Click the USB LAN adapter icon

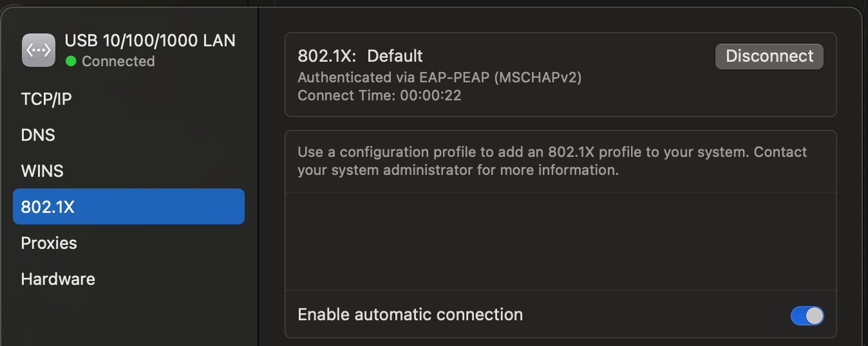coord(39,50)
